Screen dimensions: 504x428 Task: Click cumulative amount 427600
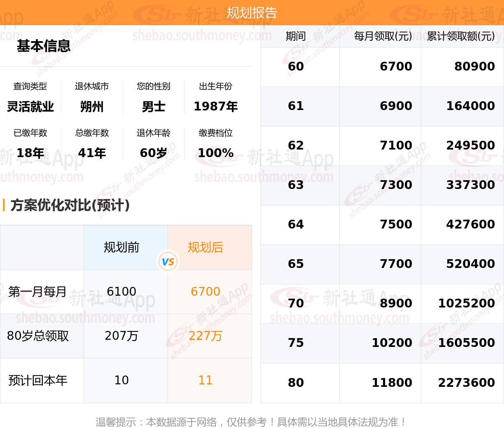470,224
